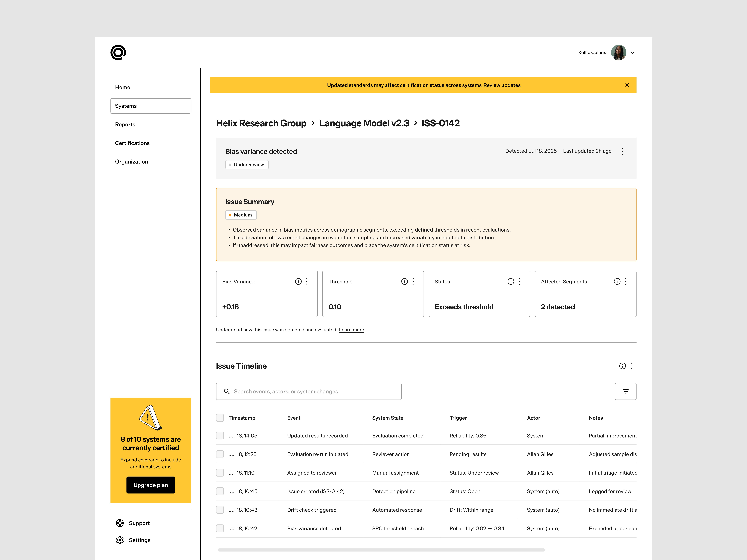
Task: Sort by Event column header
Action: [294, 418]
